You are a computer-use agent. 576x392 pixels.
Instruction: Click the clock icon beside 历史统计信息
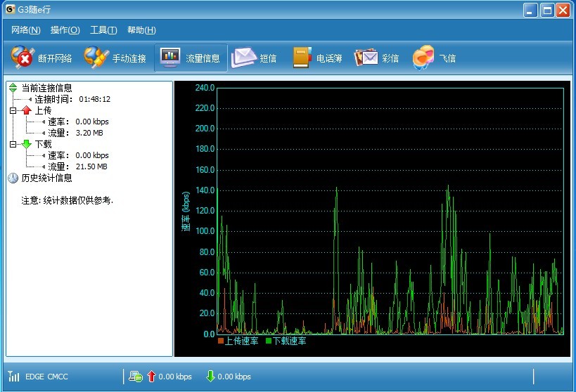point(13,178)
